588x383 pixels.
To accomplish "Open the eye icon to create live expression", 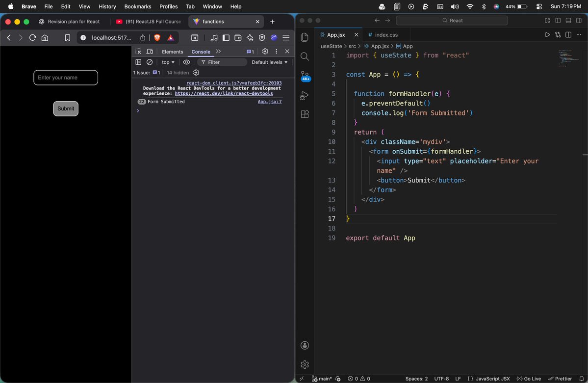I will coord(186,62).
